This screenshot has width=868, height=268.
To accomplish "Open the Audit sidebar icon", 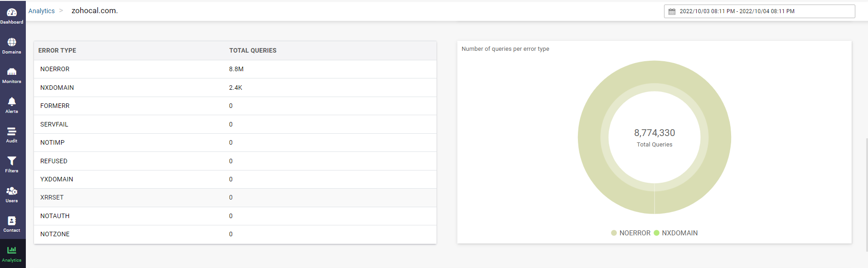I will [12, 132].
